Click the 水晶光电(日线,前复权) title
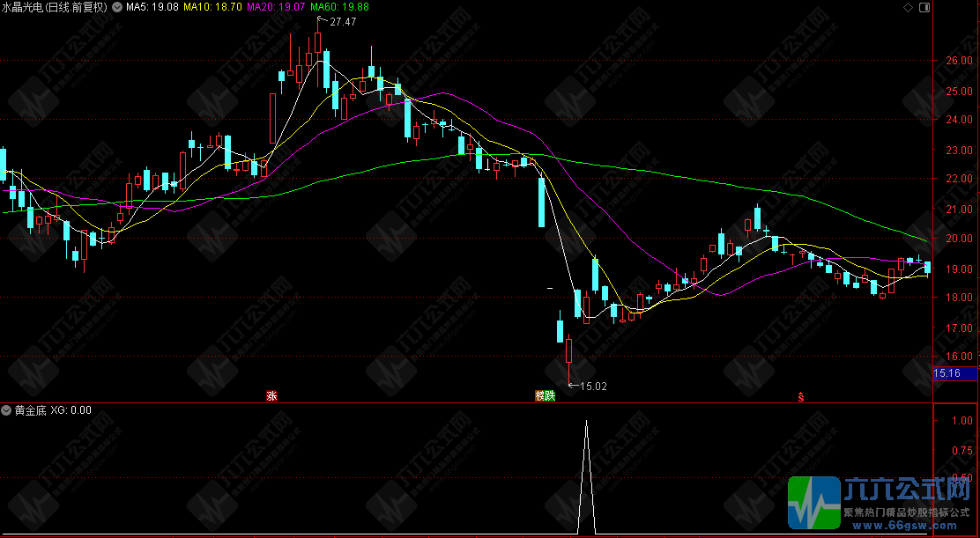980x538 pixels. [x=55, y=8]
